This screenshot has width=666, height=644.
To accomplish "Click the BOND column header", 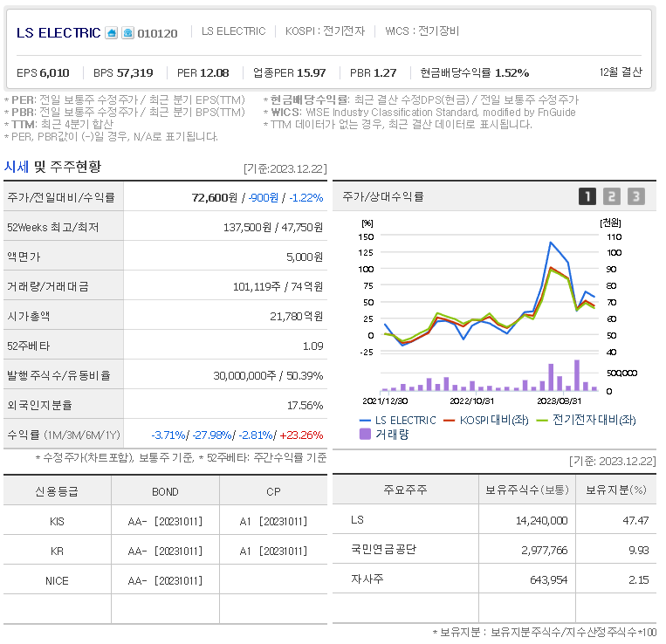I will (x=165, y=491).
